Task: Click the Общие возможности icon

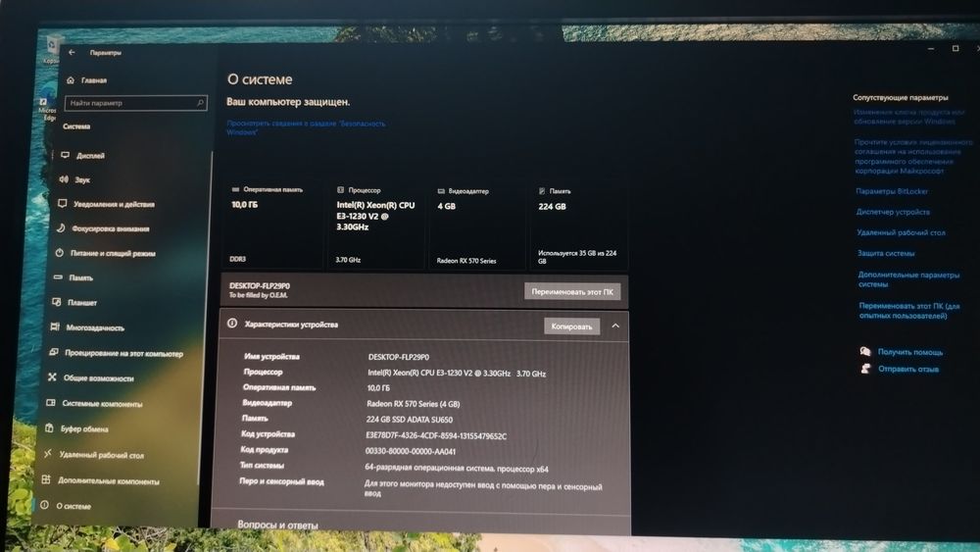Action: tap(52, 376)
